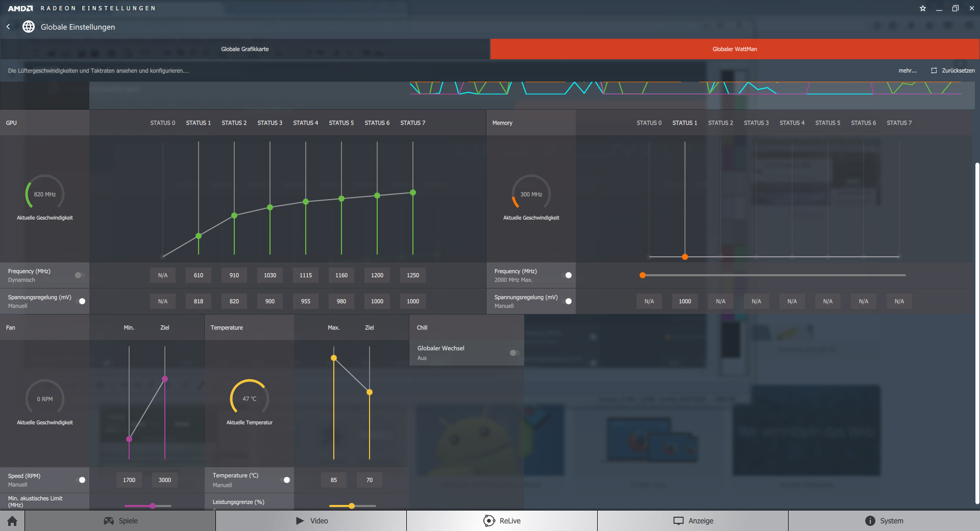The image size is (980, 531).
Task: Click the GPU Status 1 frequency field 610
Action: click(x=199, y=275)
